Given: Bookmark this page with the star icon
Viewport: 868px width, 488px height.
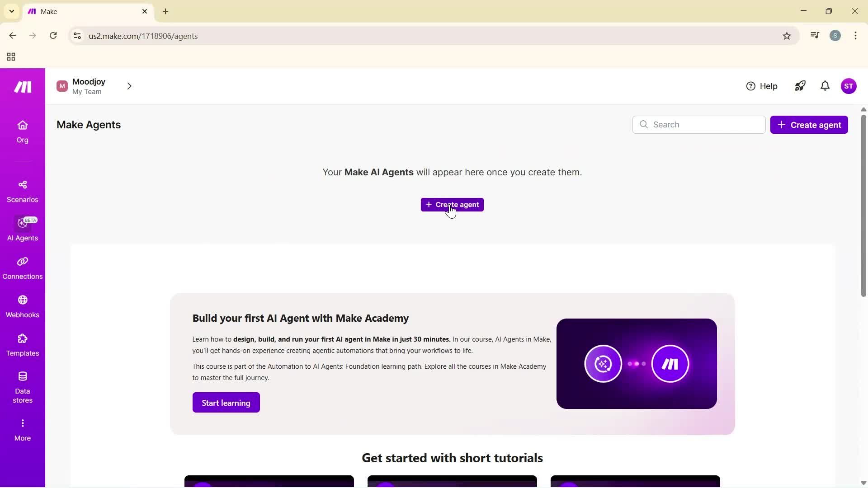Looking at the screenshot, I should pos(787,36).
